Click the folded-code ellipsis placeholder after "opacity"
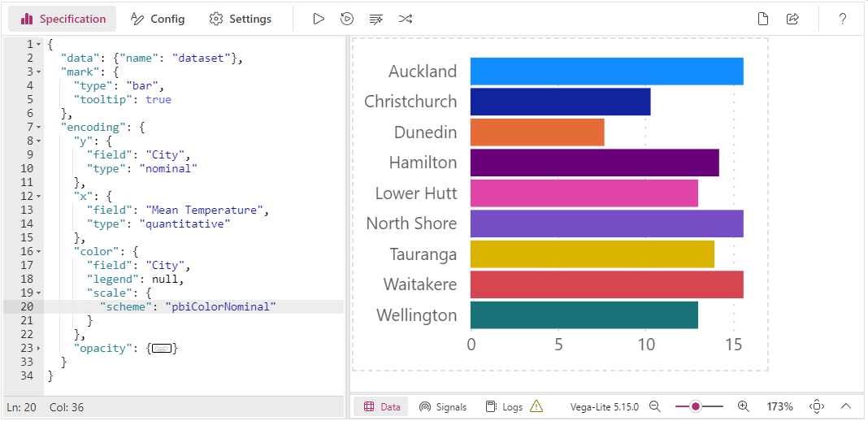The image size is (868, 421). pyautogui.click(x=163, y=349)
